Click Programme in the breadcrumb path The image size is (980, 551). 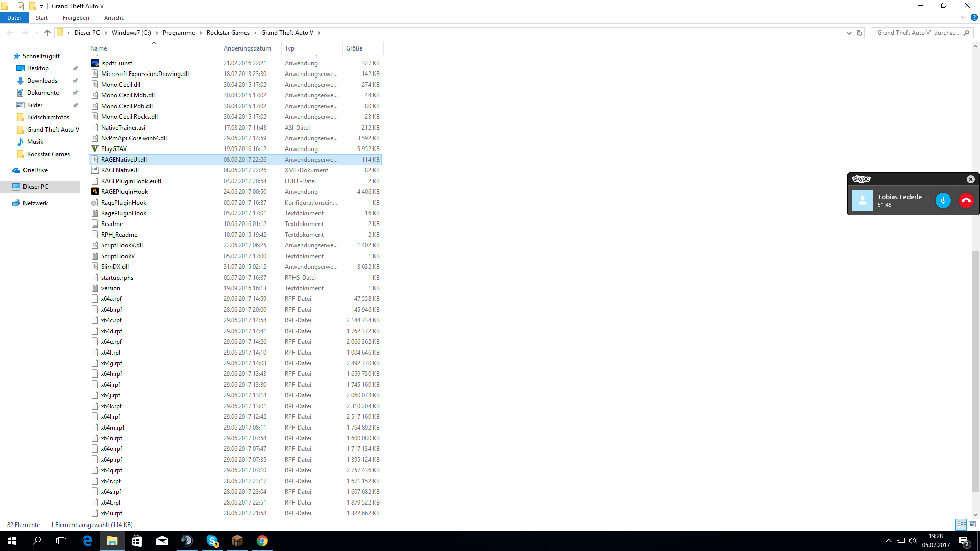tap(179, 33)
